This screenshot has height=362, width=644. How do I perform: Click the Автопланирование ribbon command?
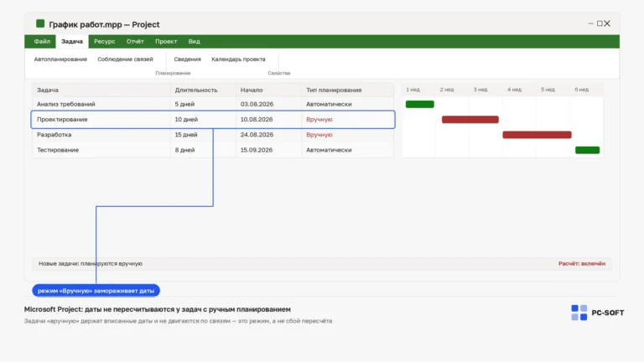coord(60,59)
